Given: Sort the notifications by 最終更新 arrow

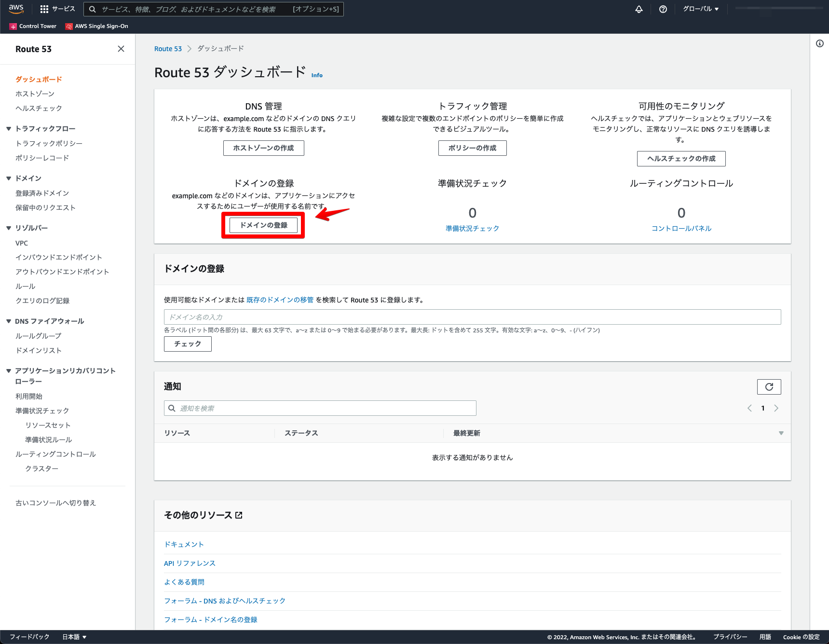Looking at the screenshot, I should (x=781, y=433).
